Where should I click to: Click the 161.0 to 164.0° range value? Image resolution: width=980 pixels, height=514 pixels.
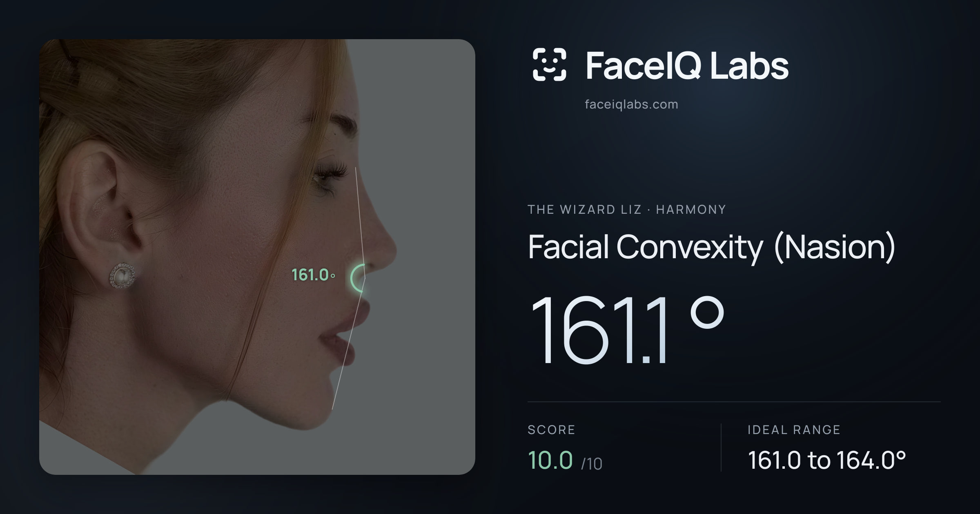(x=827, y=460)
